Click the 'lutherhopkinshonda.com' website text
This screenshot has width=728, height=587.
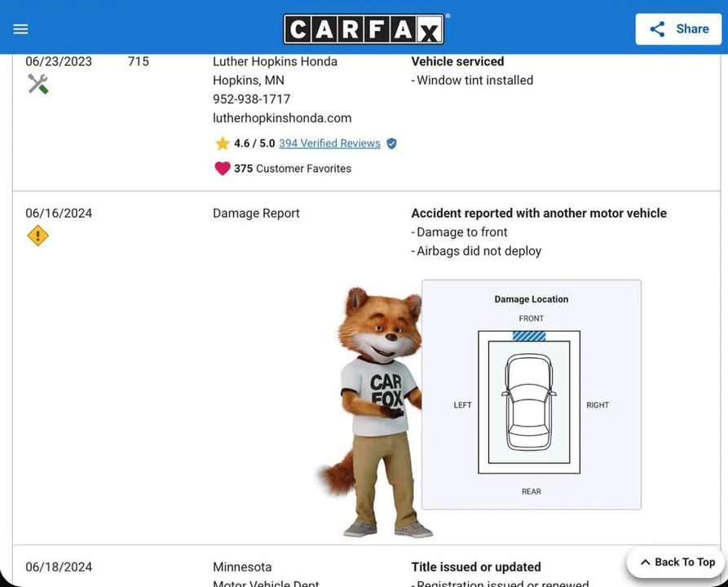(x=282, y=118)
